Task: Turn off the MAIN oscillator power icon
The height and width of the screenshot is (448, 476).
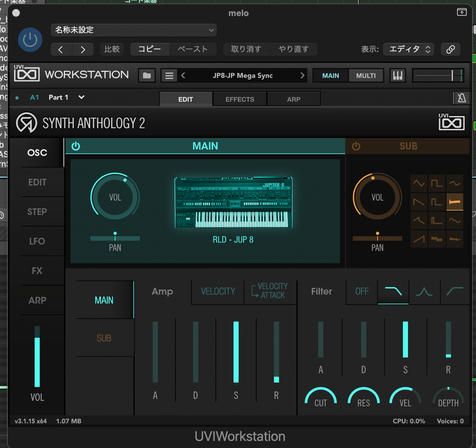Action: (x=76, y=146)
